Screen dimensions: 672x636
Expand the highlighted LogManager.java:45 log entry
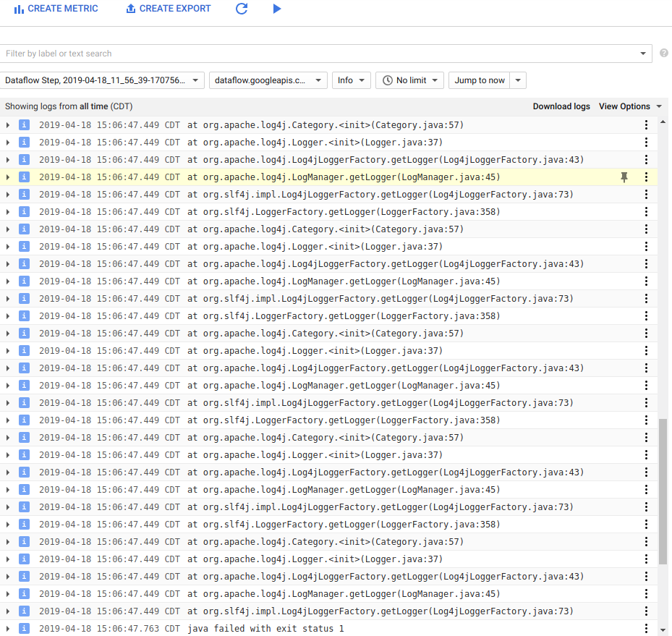click(8, 177)
